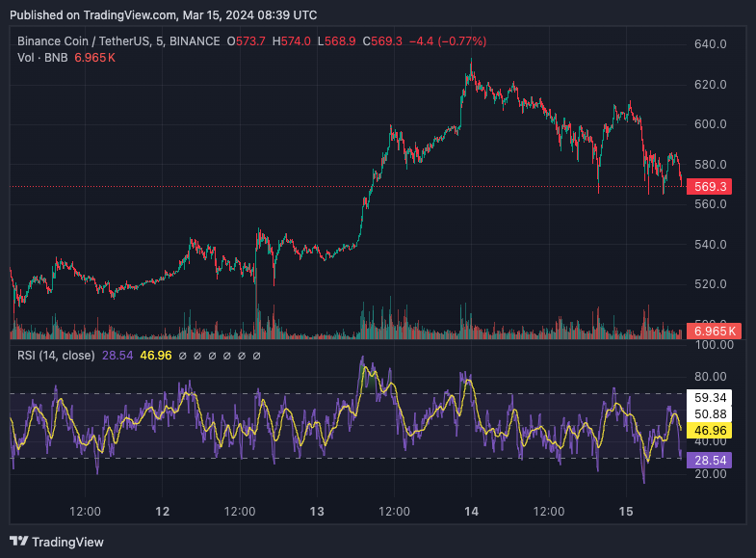
Task: Click the date label 15 on time axis
Action: (626, 511)
